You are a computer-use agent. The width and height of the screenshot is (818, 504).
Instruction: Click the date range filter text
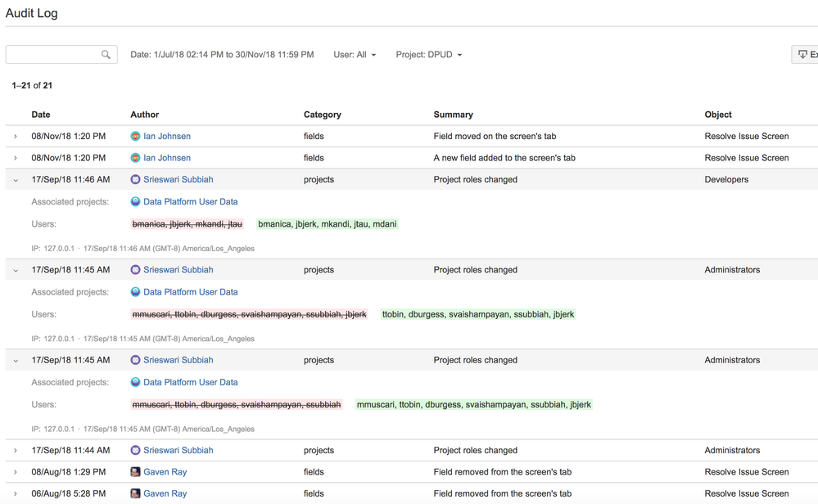(x=222, y=54)
